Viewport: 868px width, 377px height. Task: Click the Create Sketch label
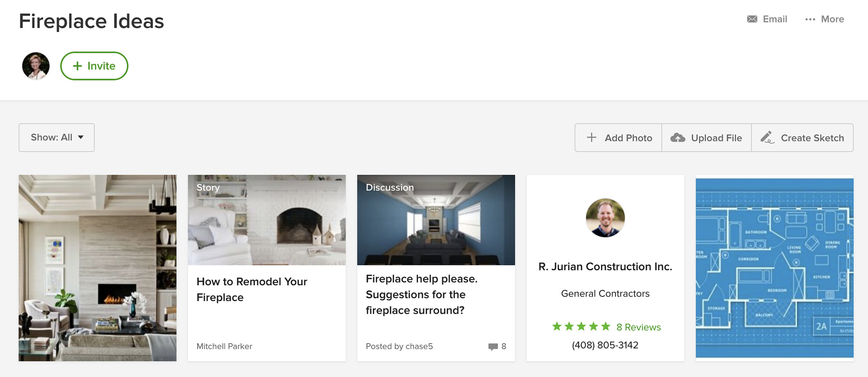click(x=812, y=138)
